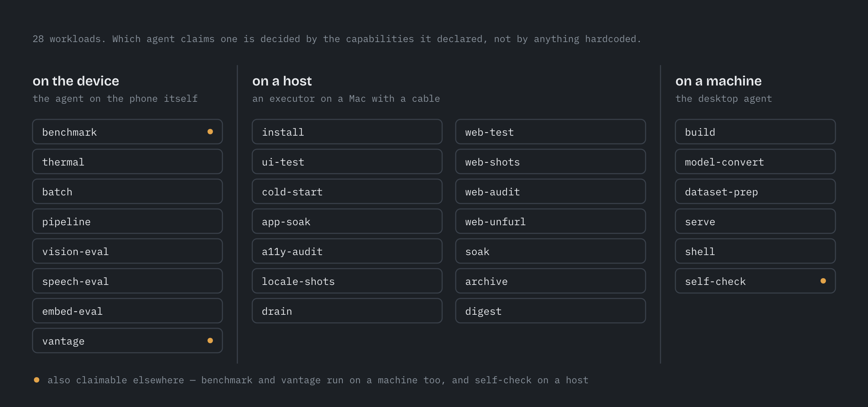
Task: Click the orange dot on benchmark
Action: [210, 132]
